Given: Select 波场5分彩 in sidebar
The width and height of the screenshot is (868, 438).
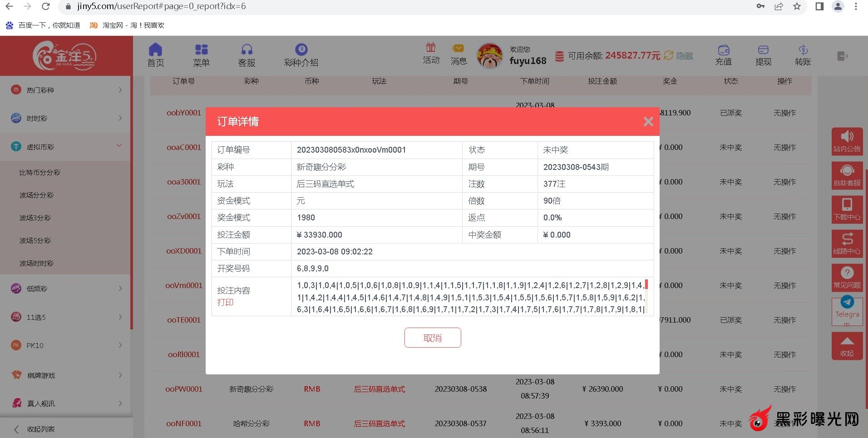Looking at the screenshot, I should point(35,241).
